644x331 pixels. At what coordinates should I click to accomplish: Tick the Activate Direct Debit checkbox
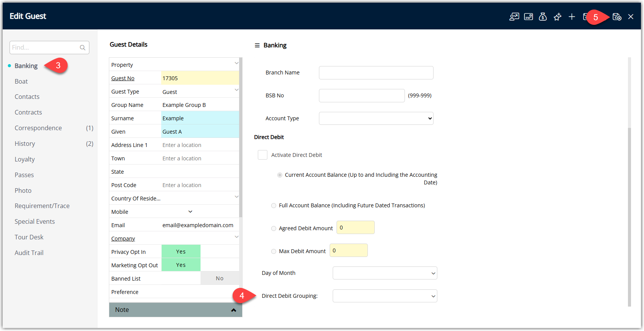[262, 155]
